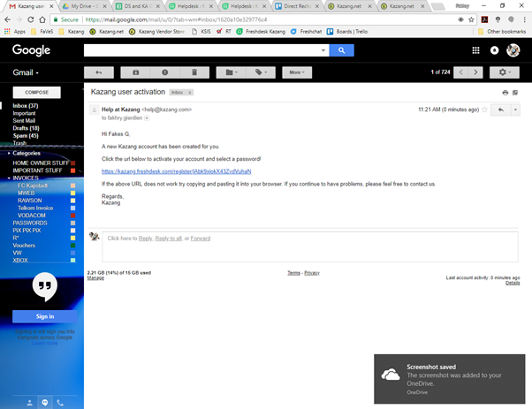532x409 pixels.
Task: Go to browser Home icon
Action: 42,19
